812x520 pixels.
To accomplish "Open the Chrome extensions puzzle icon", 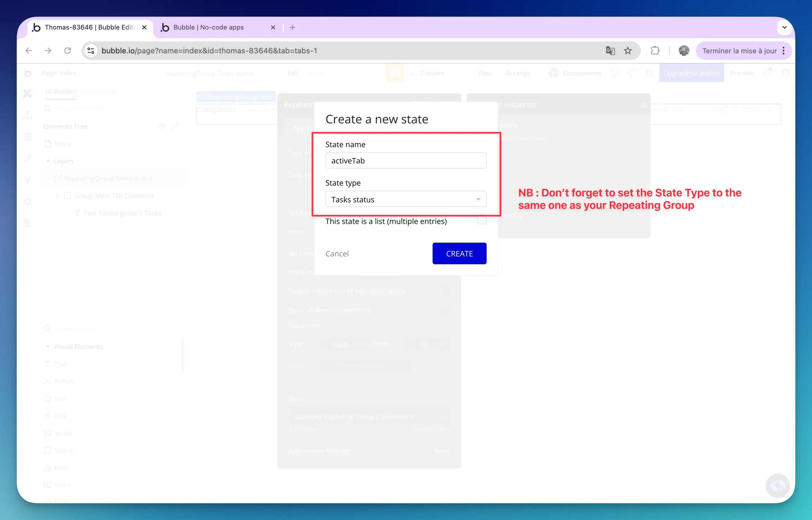I will click(655, 51).
